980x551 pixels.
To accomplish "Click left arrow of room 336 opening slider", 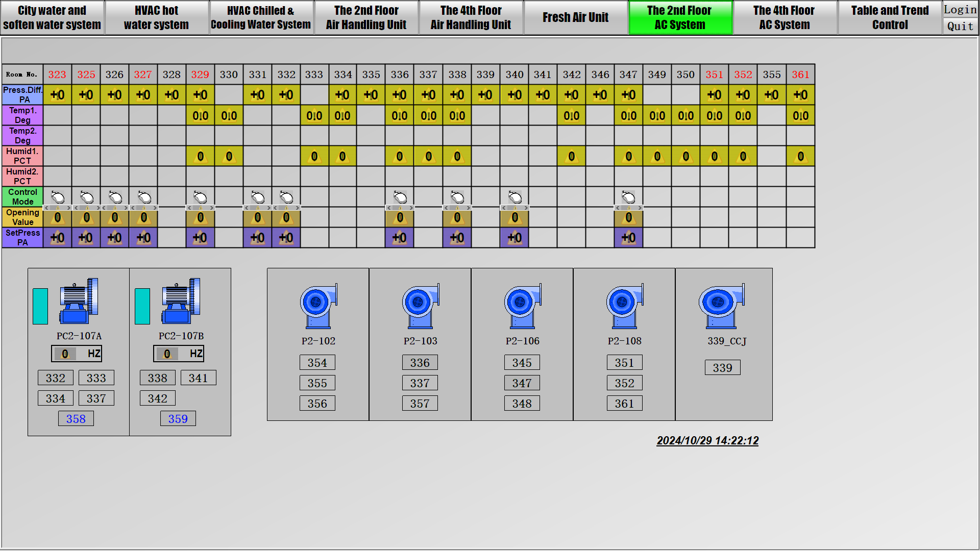I will click(x=389, y=208).
